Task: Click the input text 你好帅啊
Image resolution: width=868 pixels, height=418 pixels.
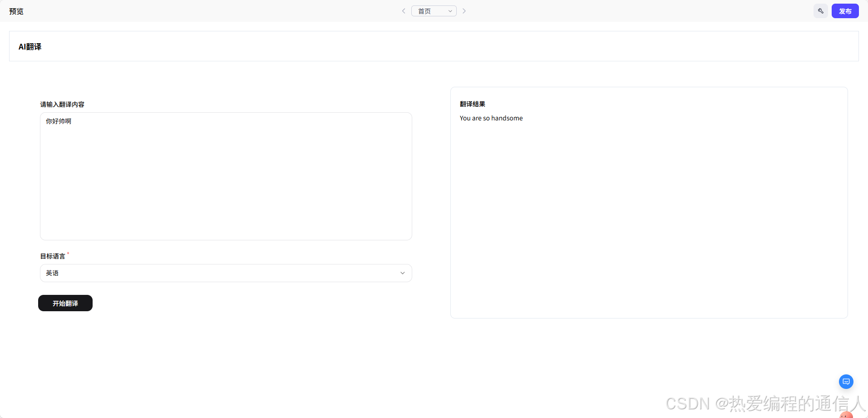Action: (59, 121)
